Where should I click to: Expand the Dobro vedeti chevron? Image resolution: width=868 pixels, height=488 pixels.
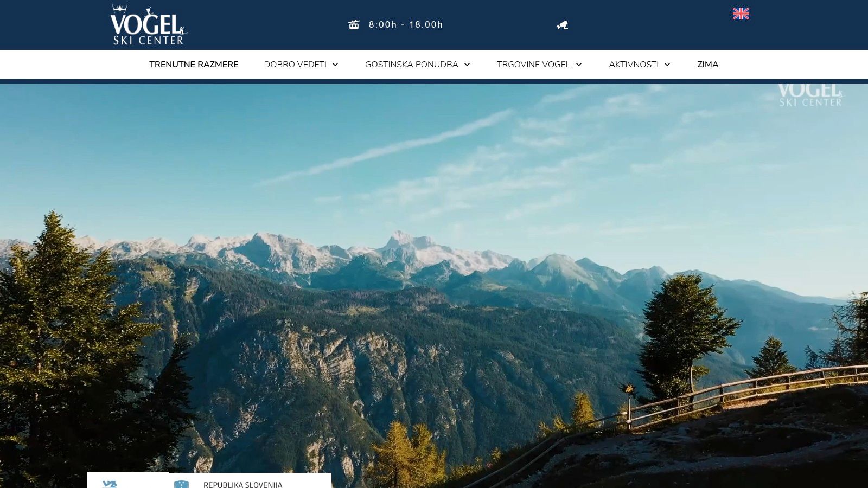[335, 65]
